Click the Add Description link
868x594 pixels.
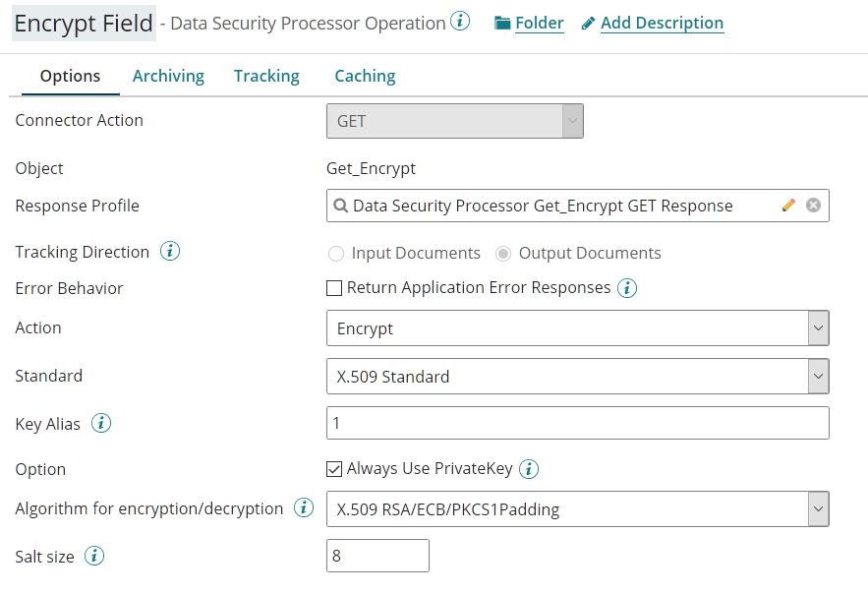click(662, 23)
